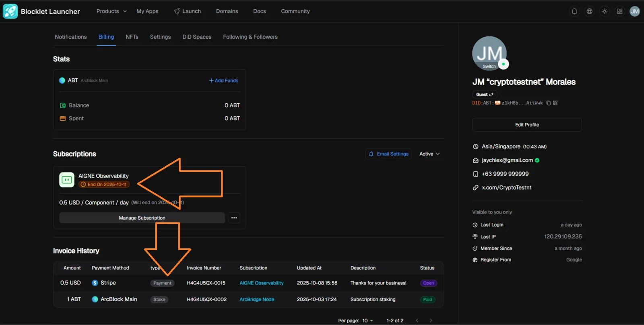The width and height of the screenshot is (644, 325).
Task: Click the Member Since icon
Action: pos(475,249)
